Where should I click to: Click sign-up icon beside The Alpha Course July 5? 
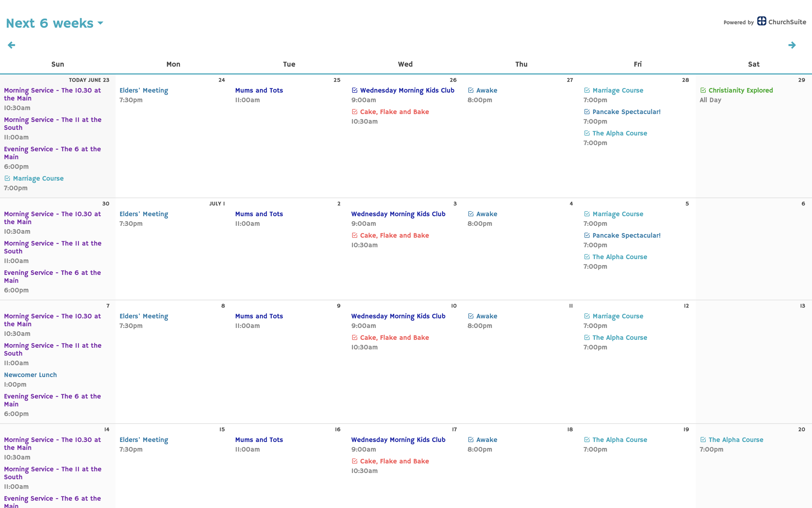pyautogui.click(x=587, y=257)
